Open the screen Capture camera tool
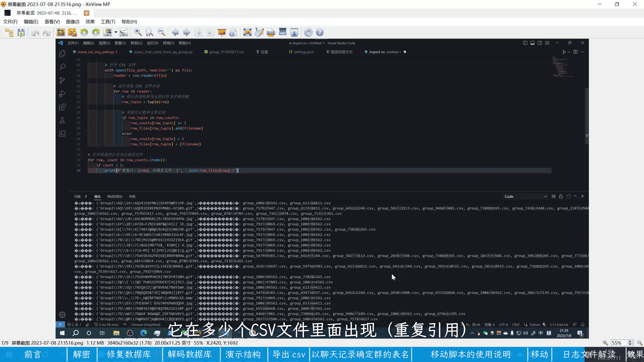 pyautogui.click(x=294, y=32)
